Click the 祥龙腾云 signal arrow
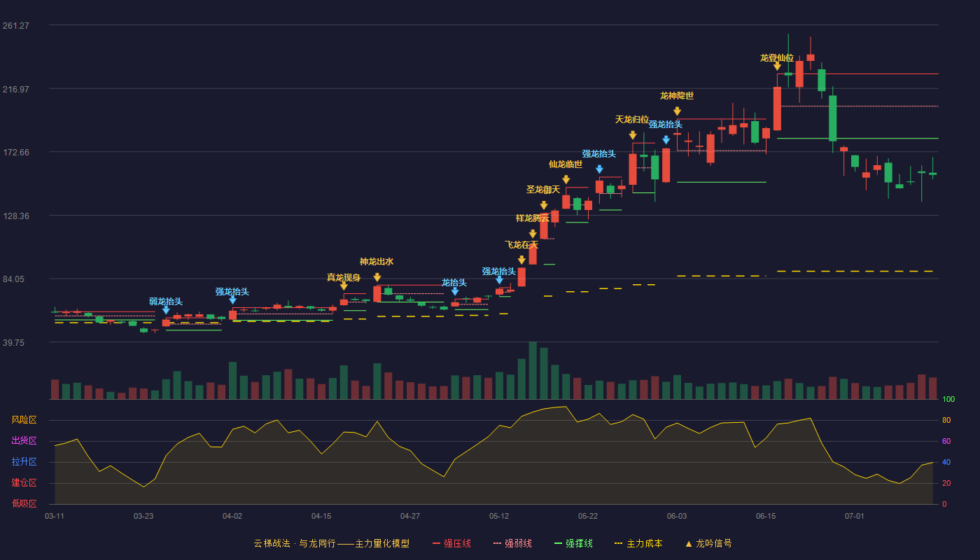This screenshot has height=560, width=980. (533, 234)
